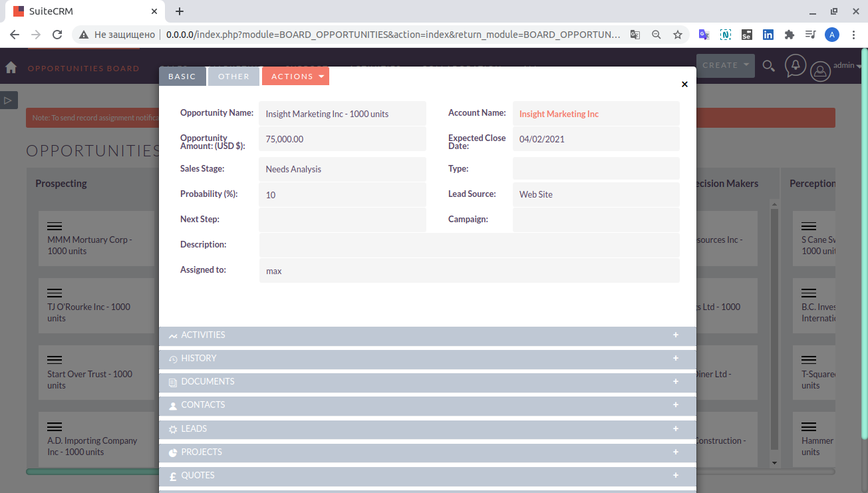Expand the Documents subpanel plus
868x493 pixels.
click(676, 382)
